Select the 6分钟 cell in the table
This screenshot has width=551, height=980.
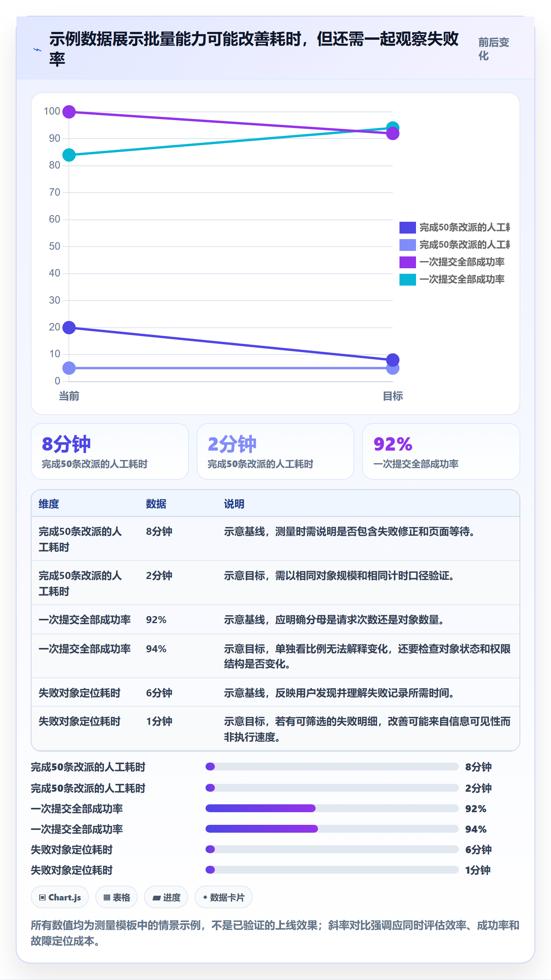point(159,693)
